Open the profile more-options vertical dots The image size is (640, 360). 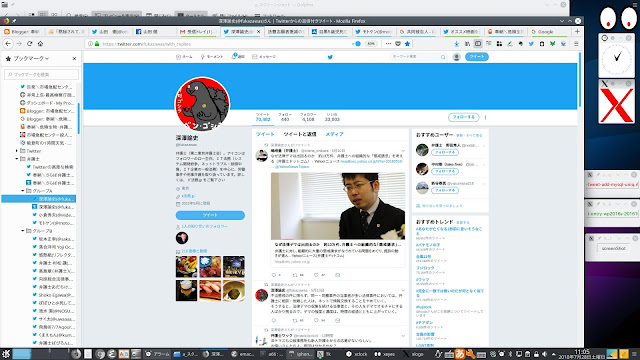485,117
